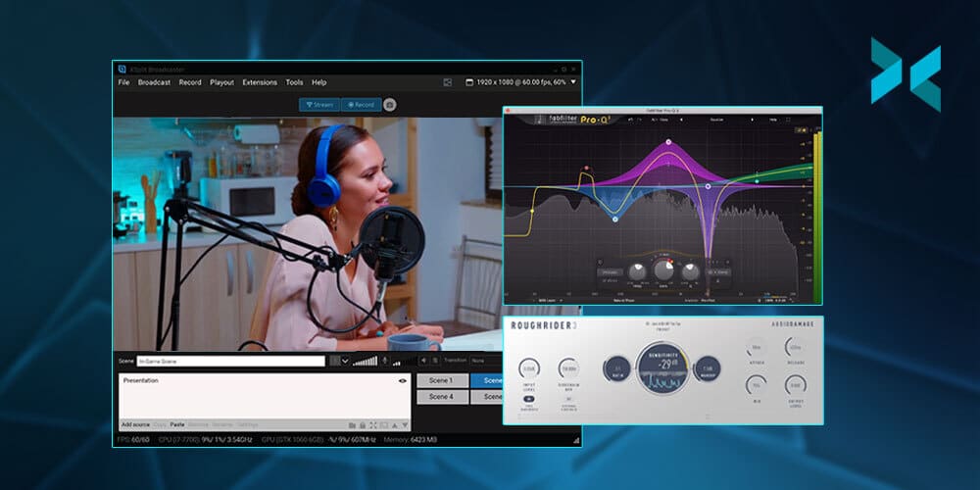Click the lock icon in the sources toolbar
This screenshot has height=490, width=980.
362,424
